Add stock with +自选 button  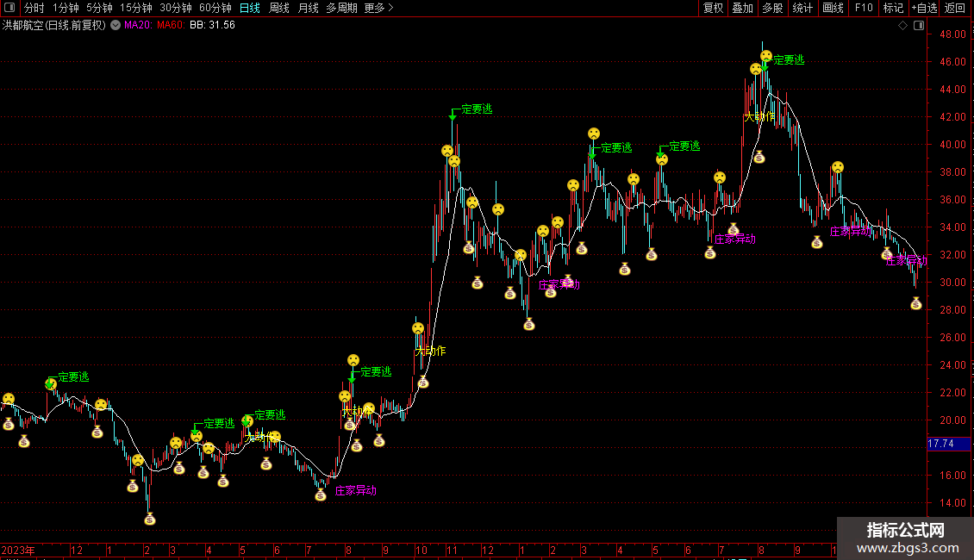(924, 8)
